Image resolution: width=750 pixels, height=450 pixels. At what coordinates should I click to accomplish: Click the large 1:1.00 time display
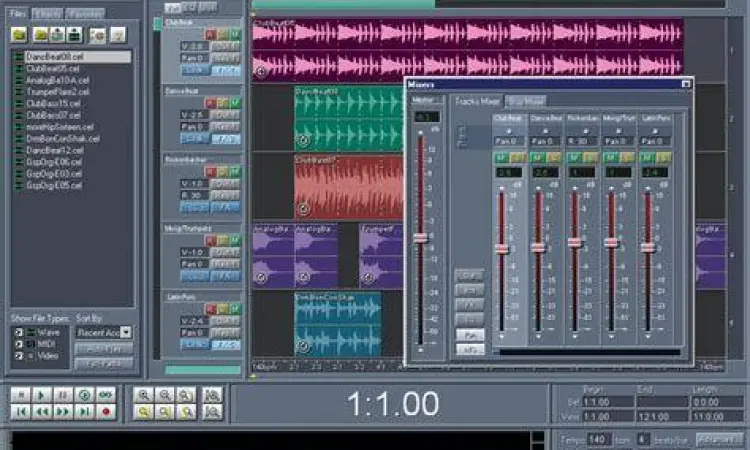pyautogui.click(x=392, y=404)
